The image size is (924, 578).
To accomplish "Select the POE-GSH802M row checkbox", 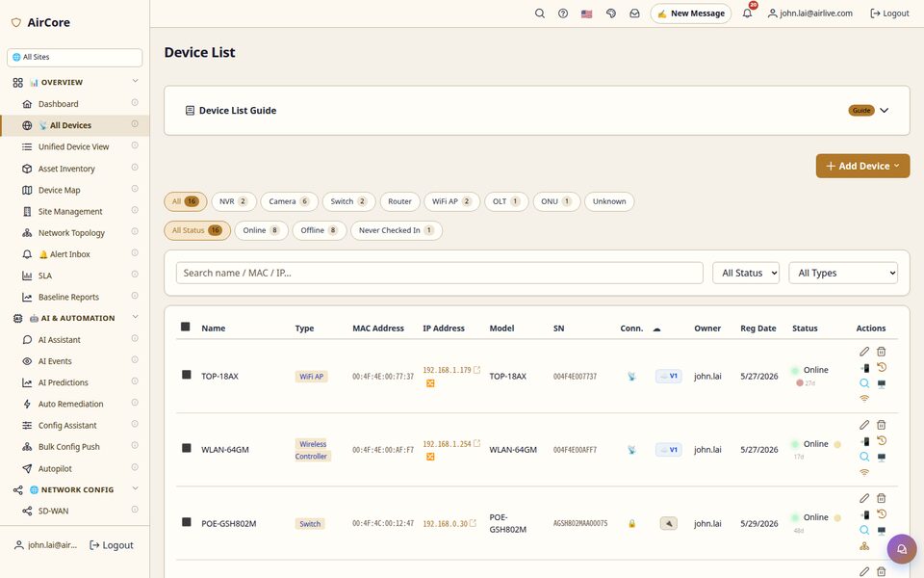I will (186, 522).
